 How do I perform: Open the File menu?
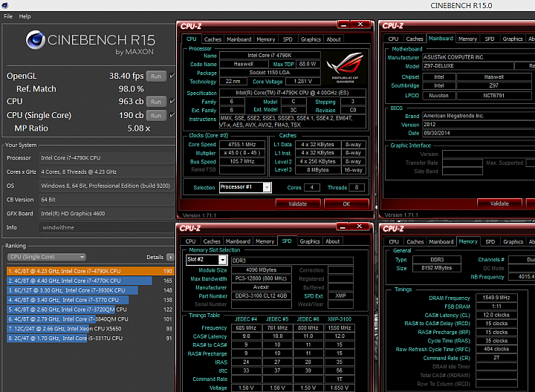pos(8,16)
